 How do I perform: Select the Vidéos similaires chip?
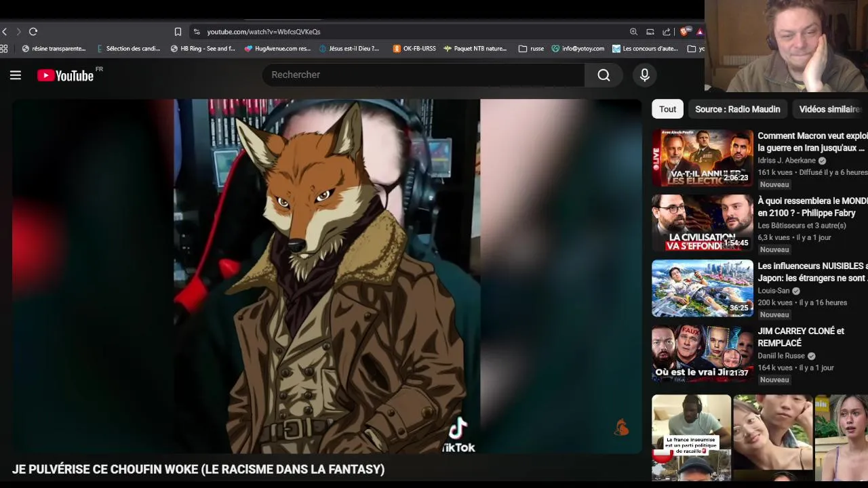830,109
